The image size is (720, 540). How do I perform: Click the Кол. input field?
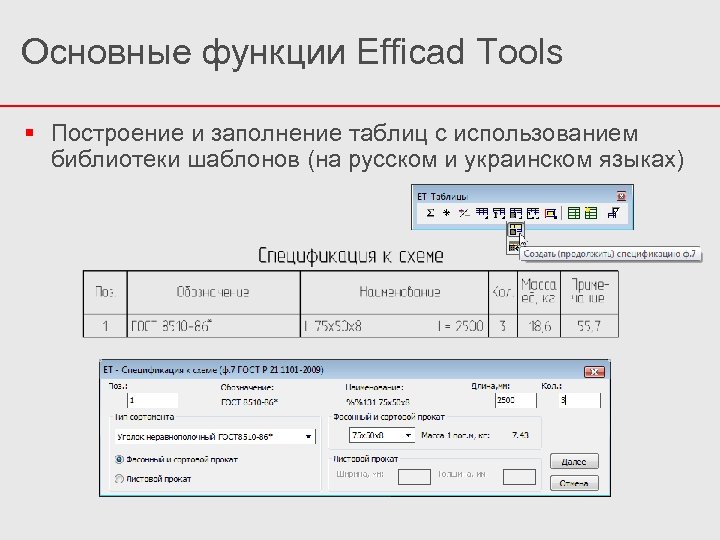tap(579, 400)
